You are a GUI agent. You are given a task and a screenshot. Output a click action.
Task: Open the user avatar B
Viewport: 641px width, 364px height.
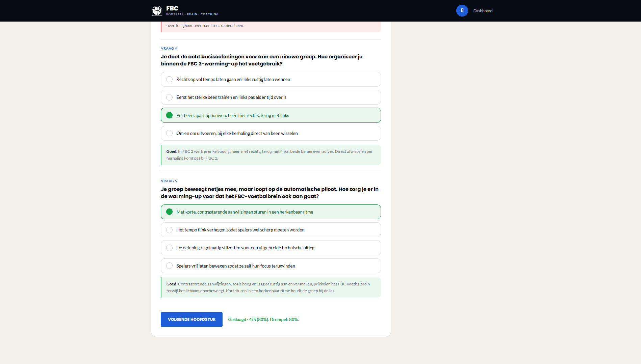coord(462,10)
